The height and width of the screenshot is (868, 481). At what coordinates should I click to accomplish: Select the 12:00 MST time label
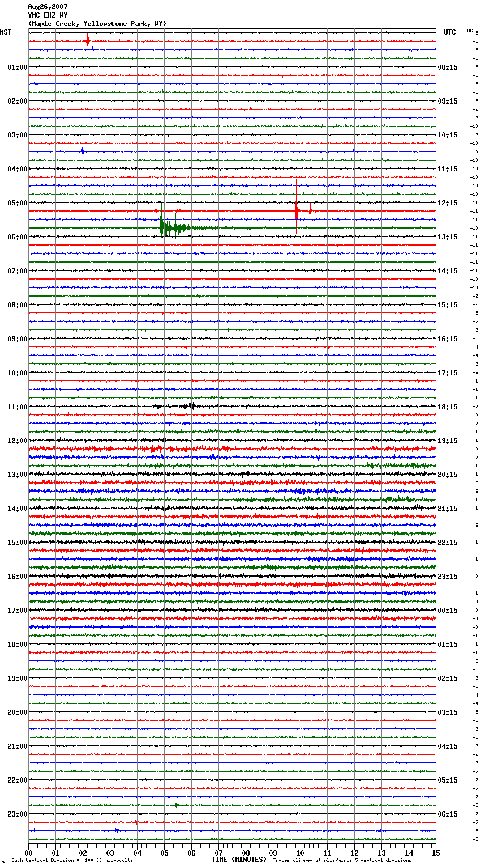click(x=18, y=441)
